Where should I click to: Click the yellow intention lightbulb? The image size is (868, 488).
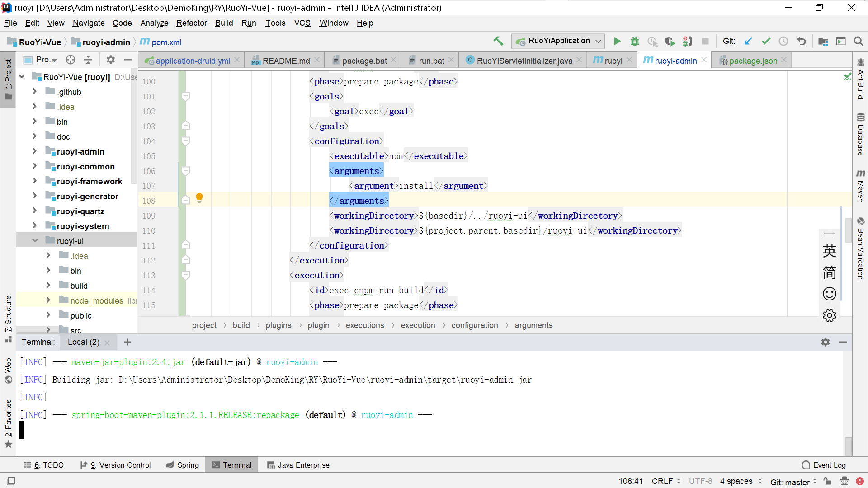pos(199,198)
